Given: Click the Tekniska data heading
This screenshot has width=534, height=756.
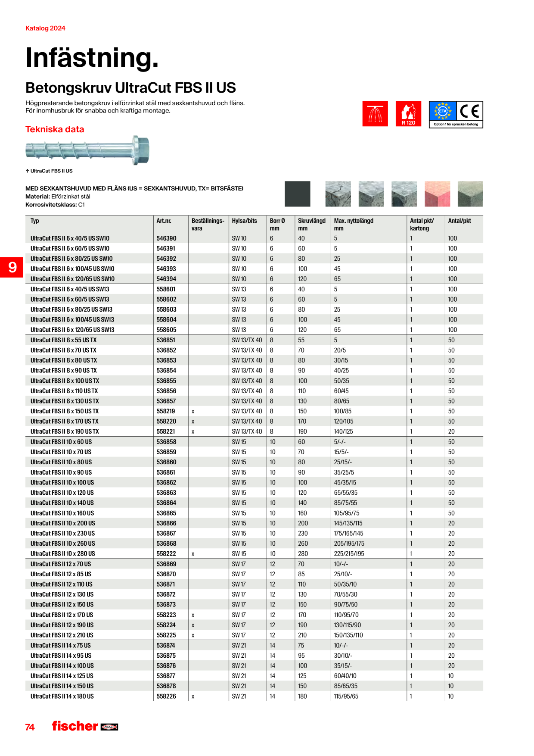Looking at the screenshot, I should pyautogui.click(x=55, y=129).
